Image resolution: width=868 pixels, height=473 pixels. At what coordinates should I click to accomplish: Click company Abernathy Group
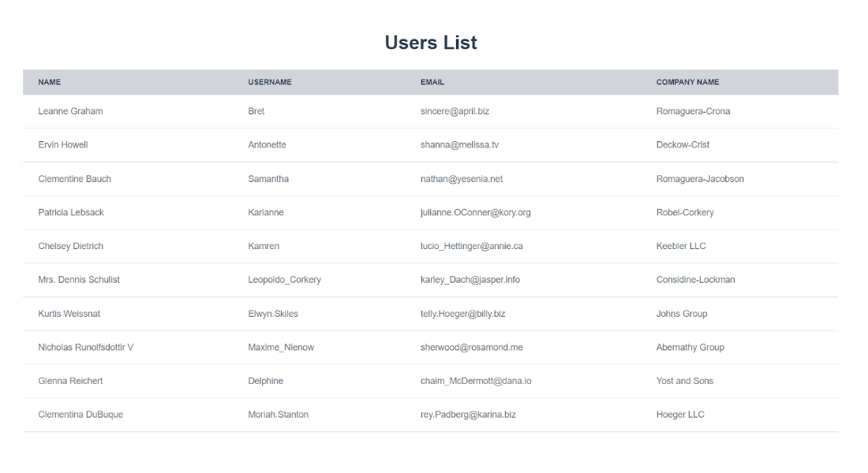690,348
